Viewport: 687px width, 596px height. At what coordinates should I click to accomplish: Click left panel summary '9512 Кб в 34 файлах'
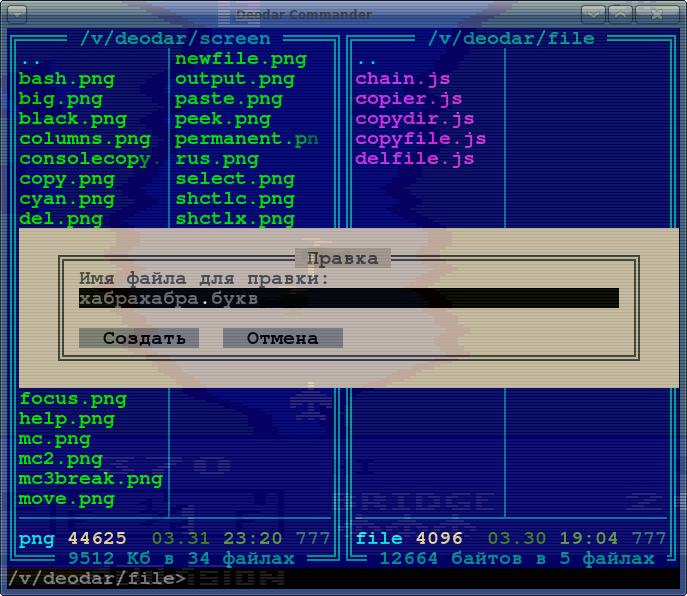point(181,559)
